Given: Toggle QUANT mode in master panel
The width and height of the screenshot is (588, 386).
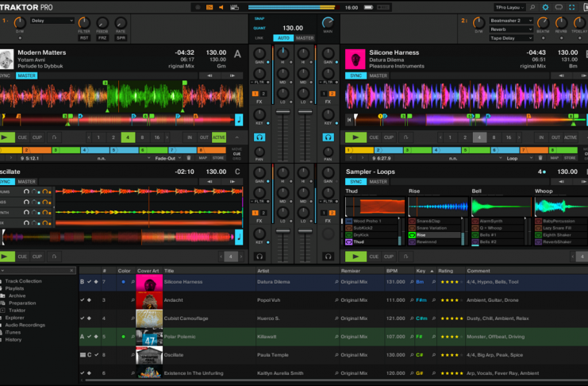Looking at the screenshot, I should tap(259, 28).
